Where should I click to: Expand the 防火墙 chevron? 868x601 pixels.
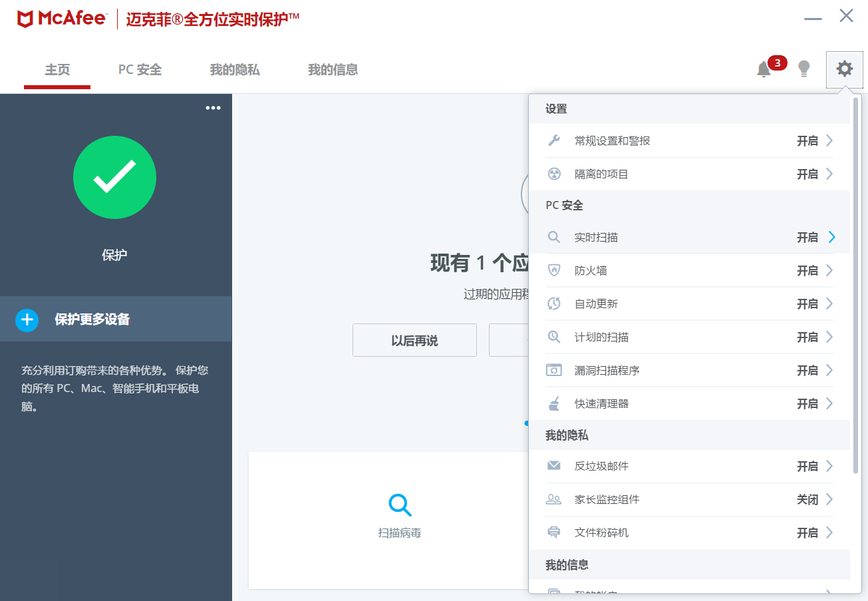pos(829,270)
